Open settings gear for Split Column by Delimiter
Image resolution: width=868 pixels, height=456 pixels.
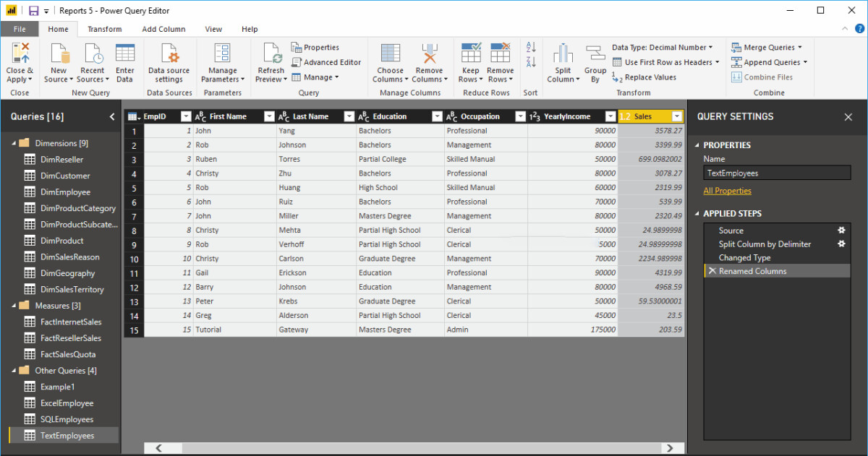[841, 244]
